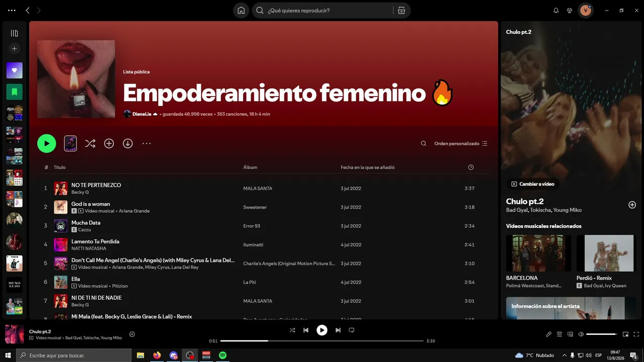
Task: Download the Empoderamiento femenino playlist
Action: [128, 144]
